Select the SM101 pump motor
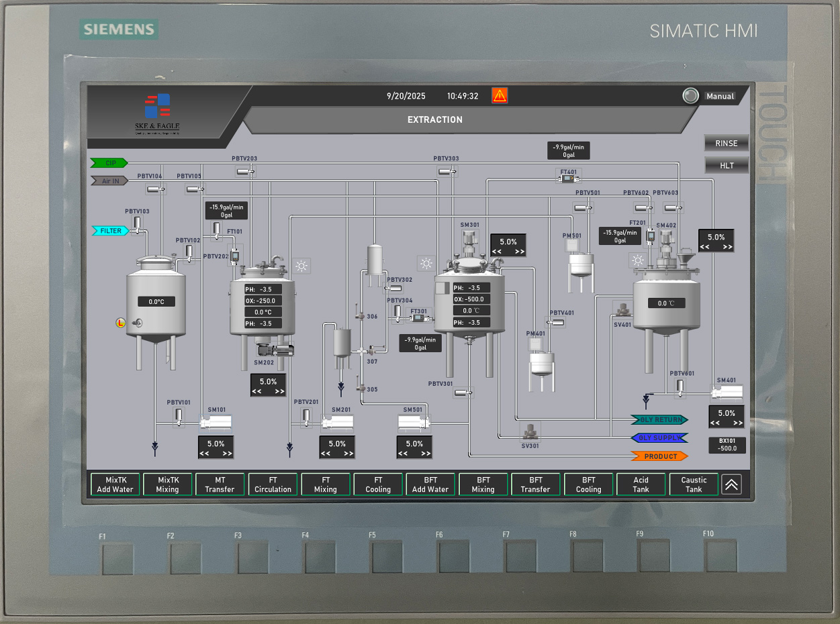The height and width of the screenshot is (624, 840). (216, 422)
